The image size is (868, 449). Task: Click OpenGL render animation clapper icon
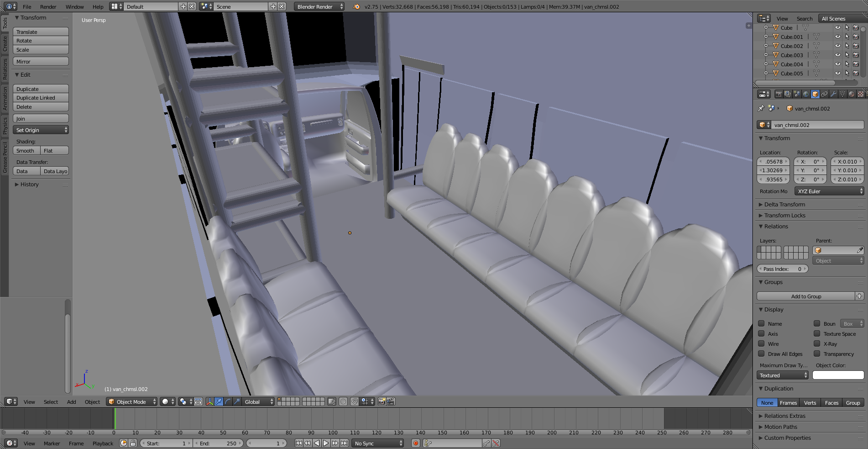[x=391, y=401]
